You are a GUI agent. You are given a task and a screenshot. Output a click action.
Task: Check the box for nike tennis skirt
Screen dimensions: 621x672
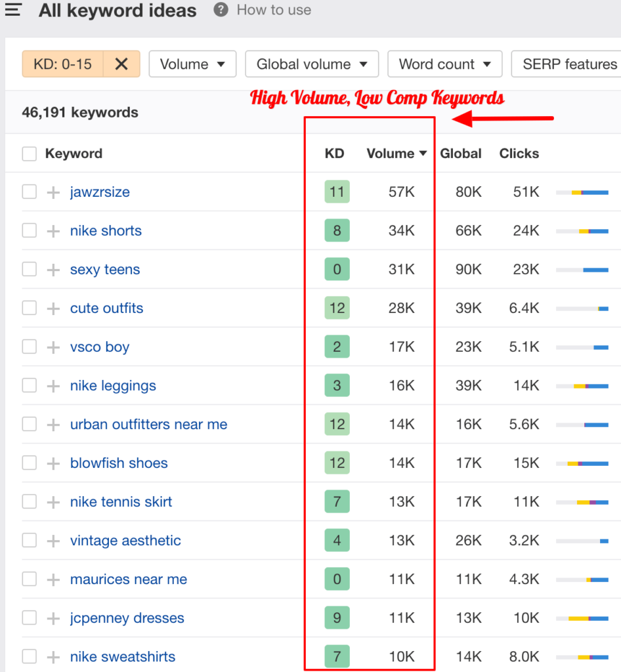[x=29, y=502]
